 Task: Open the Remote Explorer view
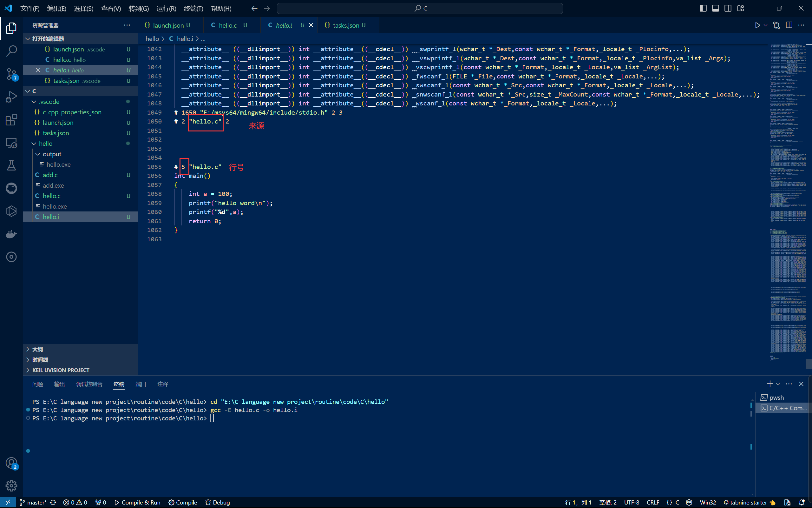click(11, 143)
